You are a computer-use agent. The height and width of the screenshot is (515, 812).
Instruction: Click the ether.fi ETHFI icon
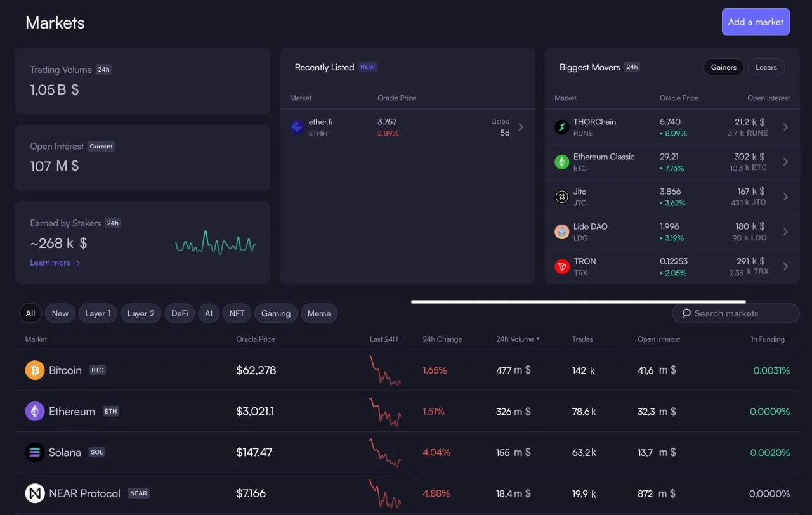298,127
